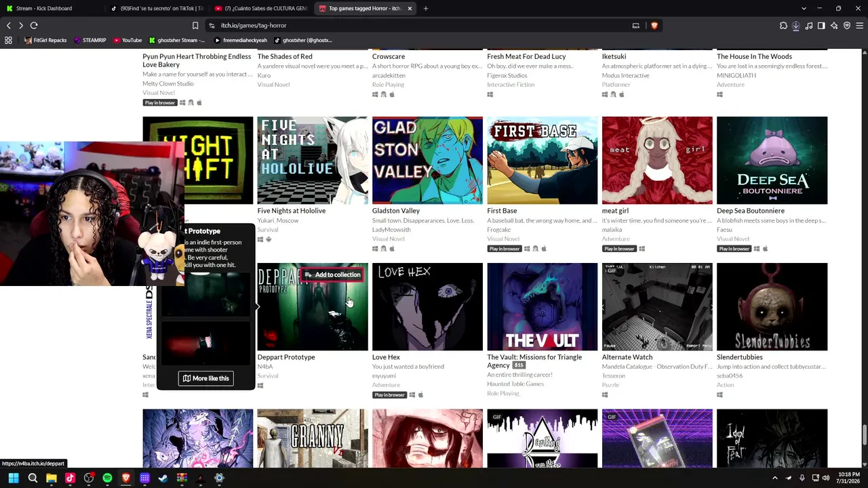Switch to the Cuánto Sabes de CULTURA tab
The width and height of the screenshot is (868, 488).
(261, 8)
